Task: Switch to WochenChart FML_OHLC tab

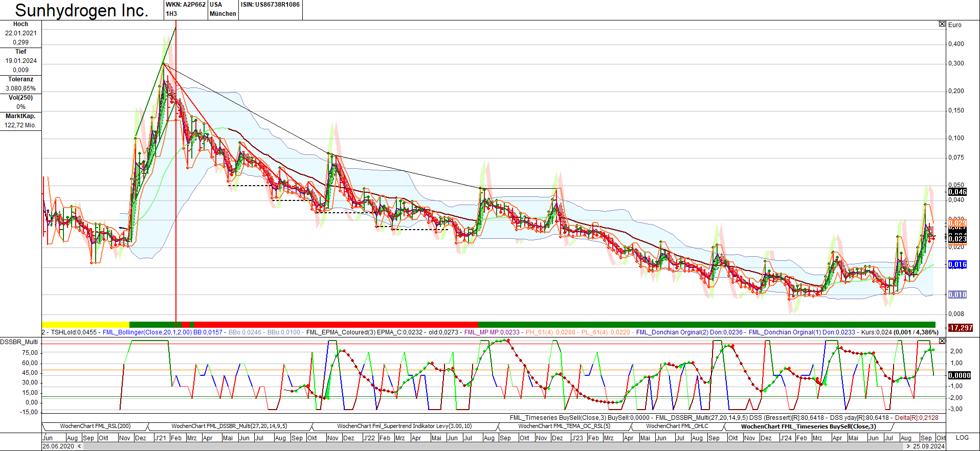Action: coord(677,426)
